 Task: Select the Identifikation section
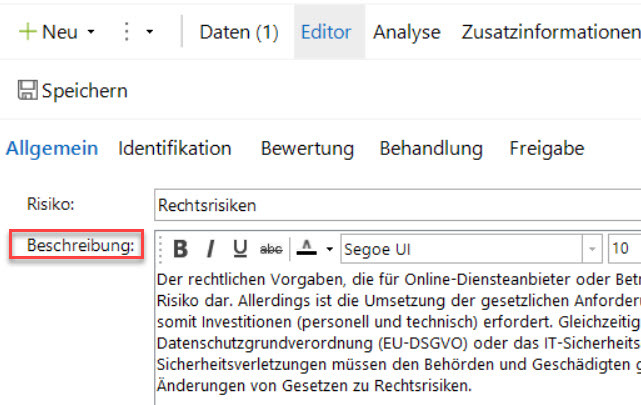175,149
